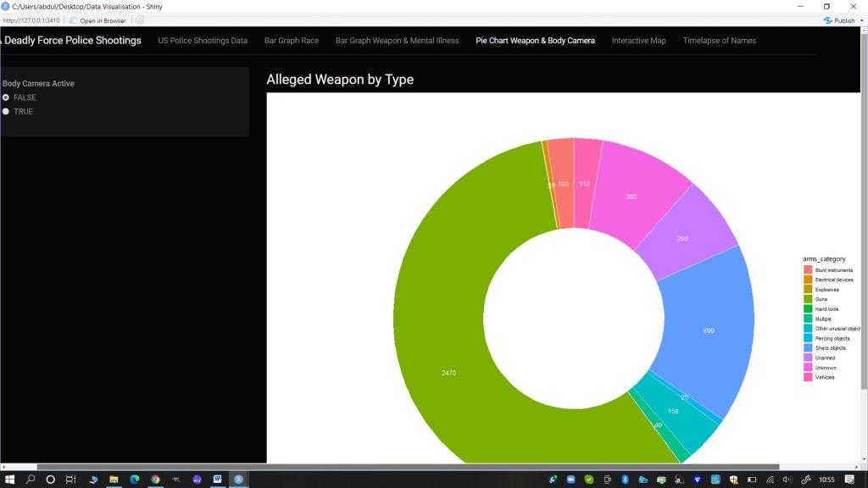Open File Explorer from the taskbar

coord(114,480)
